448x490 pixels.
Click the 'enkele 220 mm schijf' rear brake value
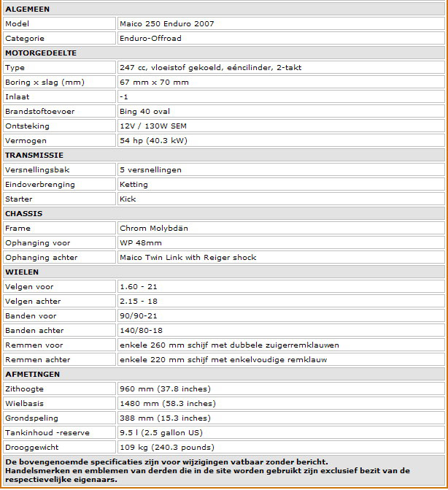[x=223, y=360]
